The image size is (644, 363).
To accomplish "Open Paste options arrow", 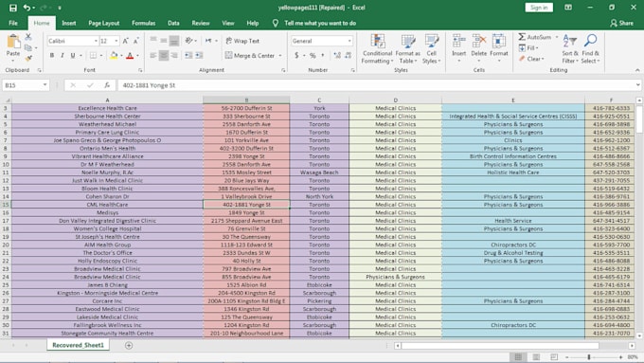I will tap(13, 61).
